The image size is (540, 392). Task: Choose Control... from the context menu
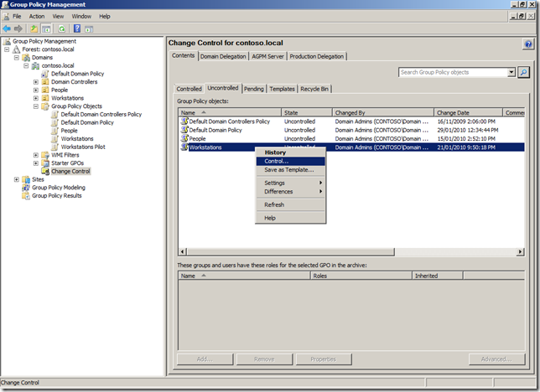tap(277, 161)
